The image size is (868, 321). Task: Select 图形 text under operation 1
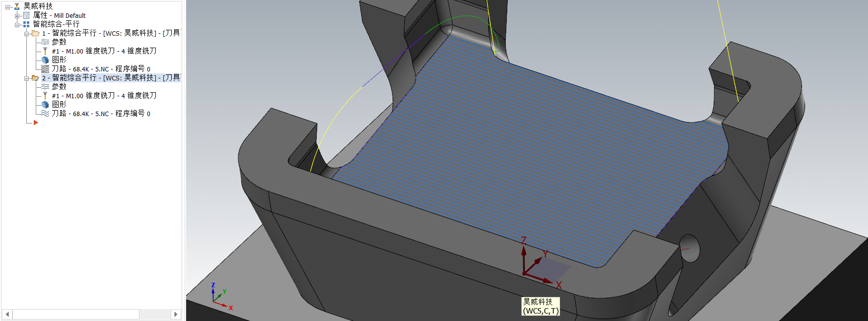(x=59, y=60)
